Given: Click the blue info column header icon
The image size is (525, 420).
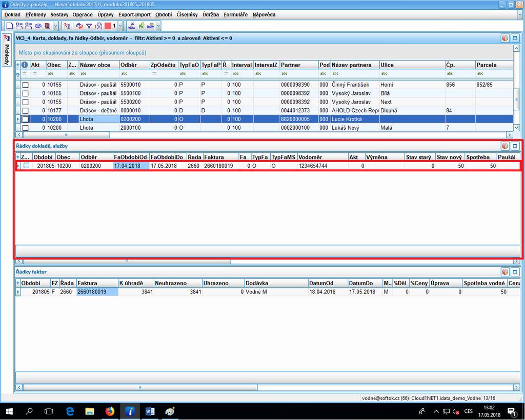Looking at the screenshot, I should 25,65.
